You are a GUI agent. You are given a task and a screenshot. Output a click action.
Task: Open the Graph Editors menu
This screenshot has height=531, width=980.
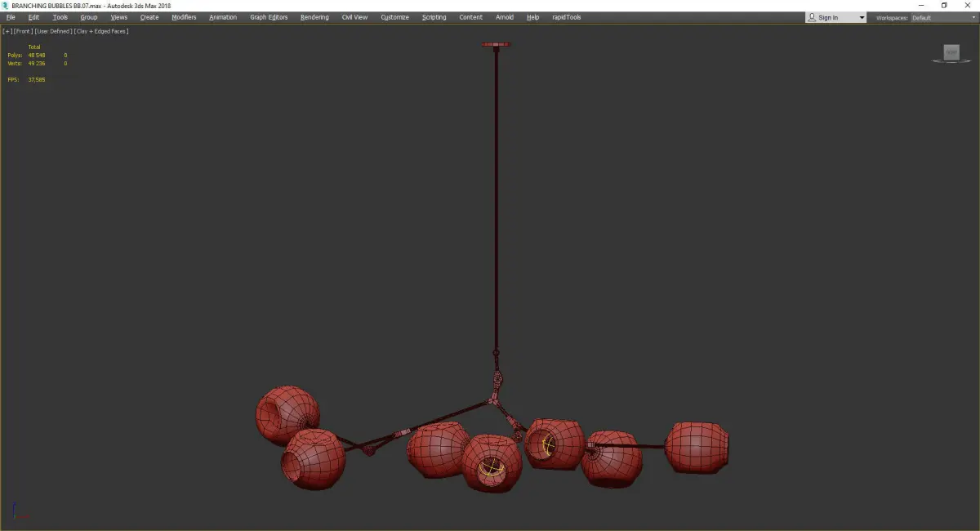tap(269, 17)
